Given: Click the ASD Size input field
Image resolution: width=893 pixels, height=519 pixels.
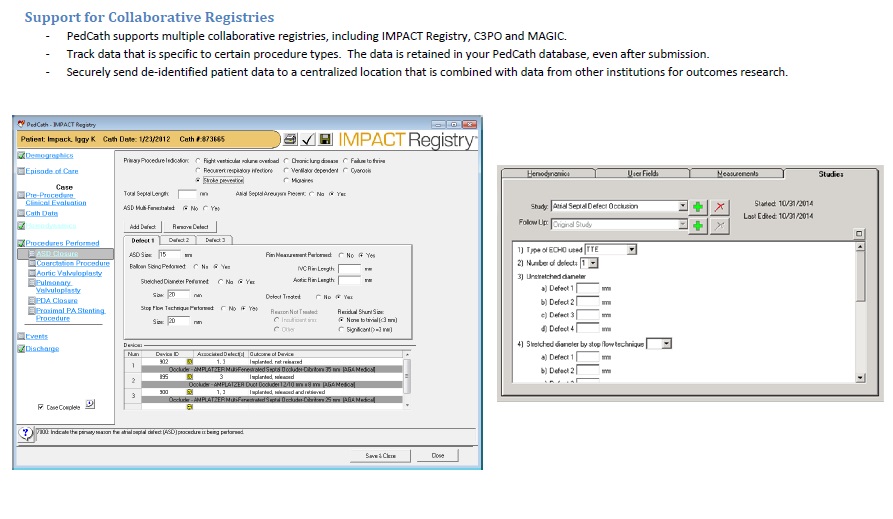Looking at the screenshot, I should pyautogui.click(x=169, y=255).
